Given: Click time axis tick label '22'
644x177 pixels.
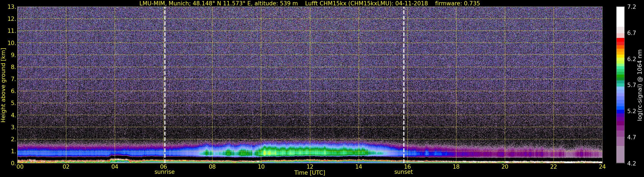Looking at the screenshot, I should pos(554,167).
